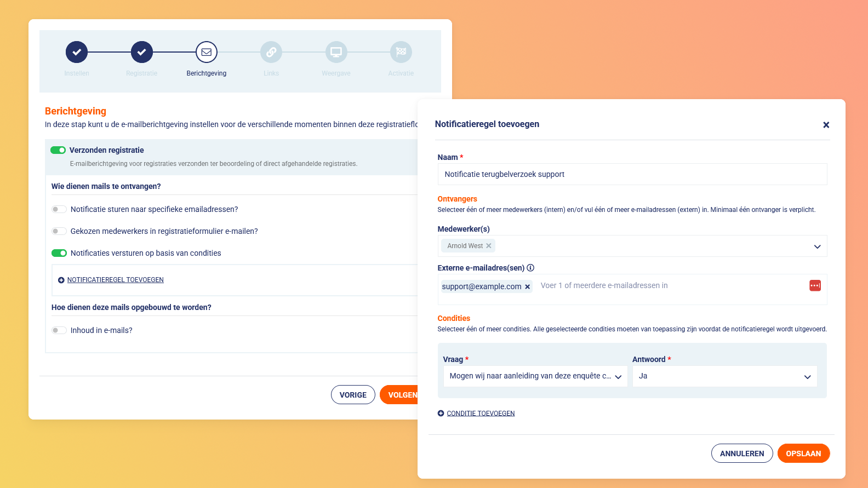The image size is (868, 488).
Task: Open the Weergave monitor step icon
Action: click(x=336, y=52)
